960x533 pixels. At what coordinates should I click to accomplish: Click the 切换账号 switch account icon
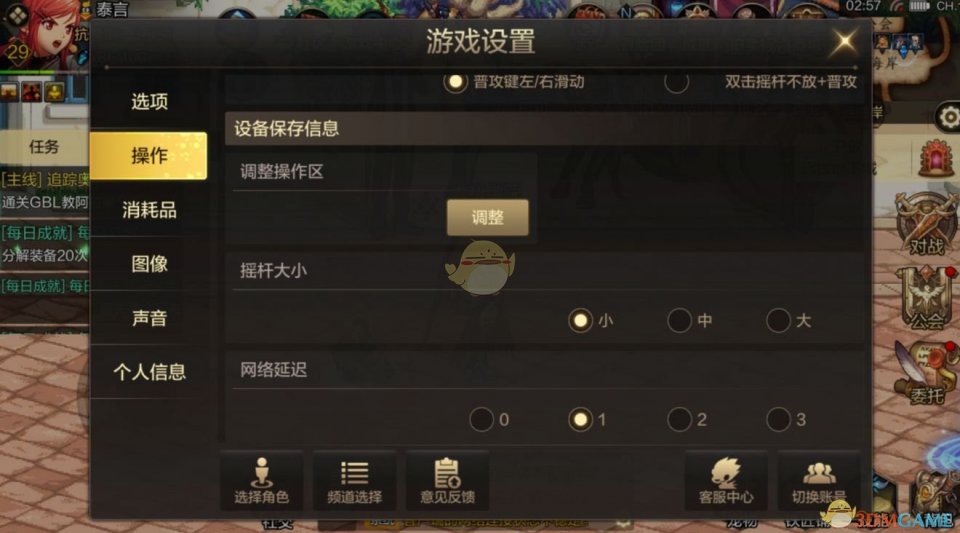tap(819, 481)
